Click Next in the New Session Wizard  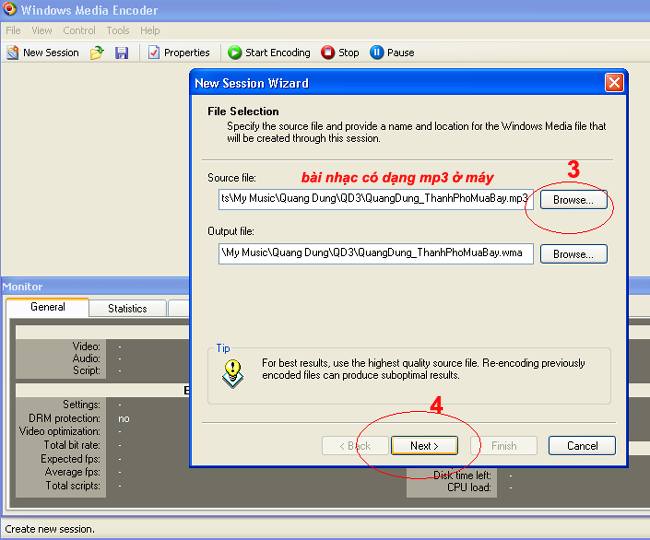pyautogui.click(x=423, y=446)
